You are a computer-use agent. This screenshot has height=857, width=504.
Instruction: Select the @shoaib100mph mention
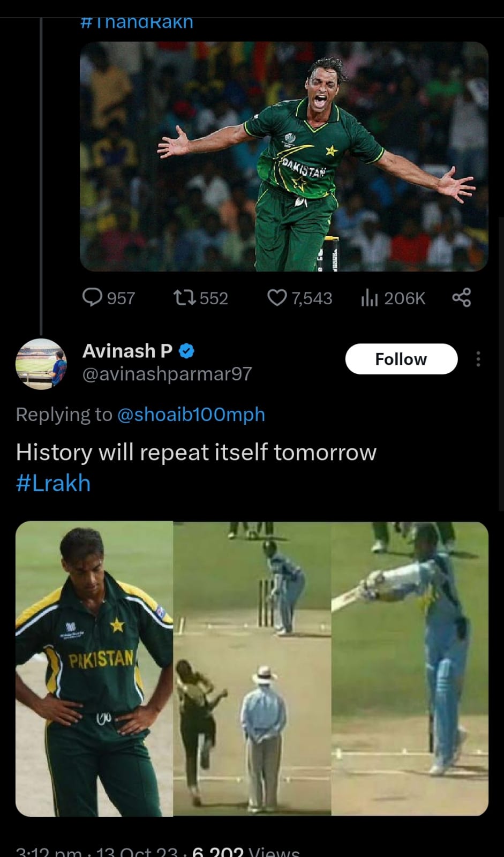pos(191,414)
